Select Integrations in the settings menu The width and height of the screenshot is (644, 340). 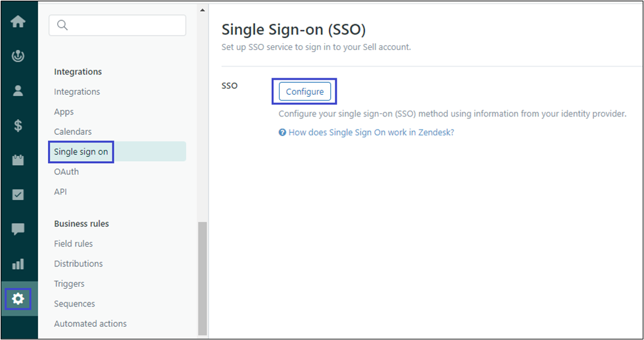[77, 91]
